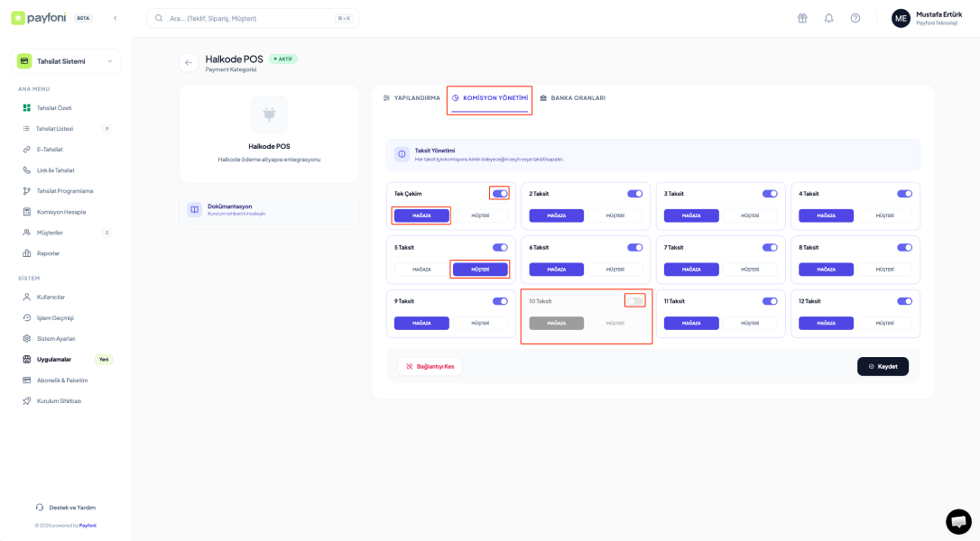Viewport: 980px width, 541px height.
Task: Click the help question mark icon
Action: click(855, 18)
